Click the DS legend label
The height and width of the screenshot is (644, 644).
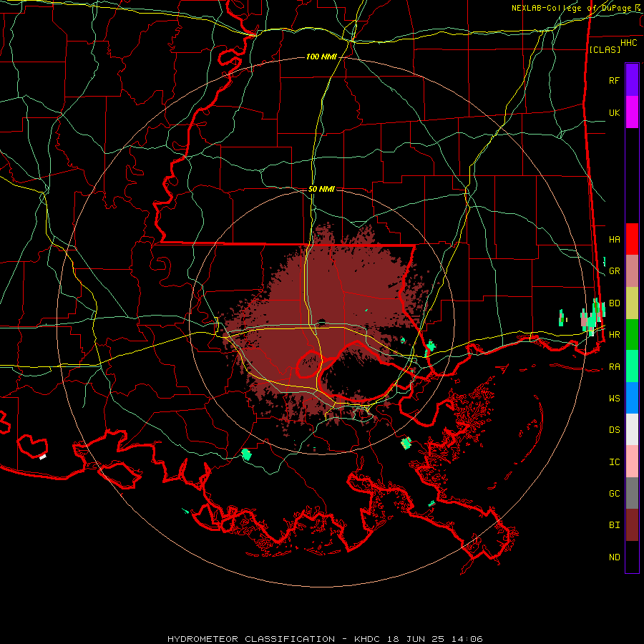point(614,430)
